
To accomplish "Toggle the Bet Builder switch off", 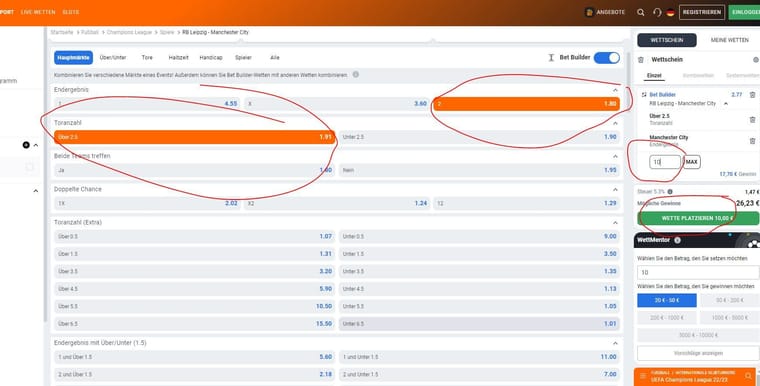I will pos(607,58).
